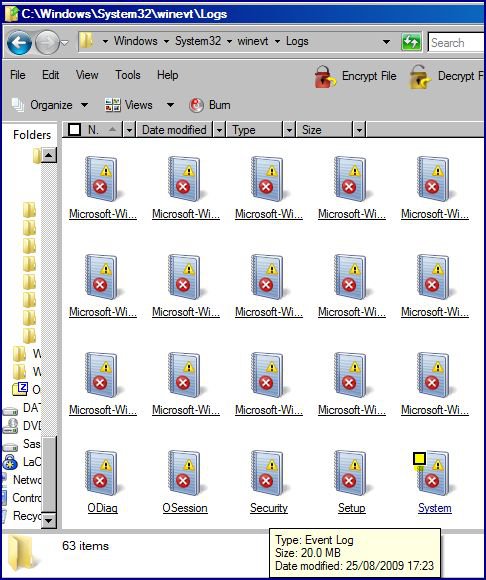Tick the select-all checkbox in column header
Image resolution: width=486 pixels, height=580 pixels.
pyautogui.click(x=74, y=130)
